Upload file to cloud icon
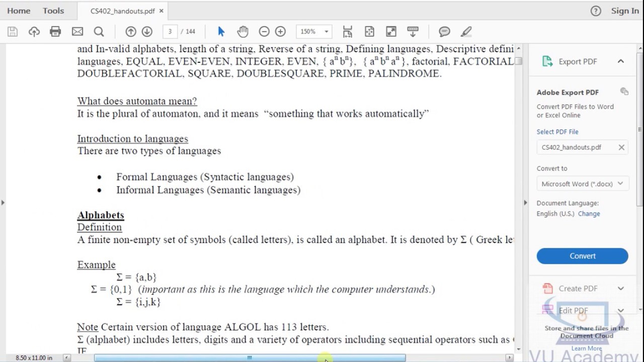This screenshot has height=362, width=644. coord(34,32)
